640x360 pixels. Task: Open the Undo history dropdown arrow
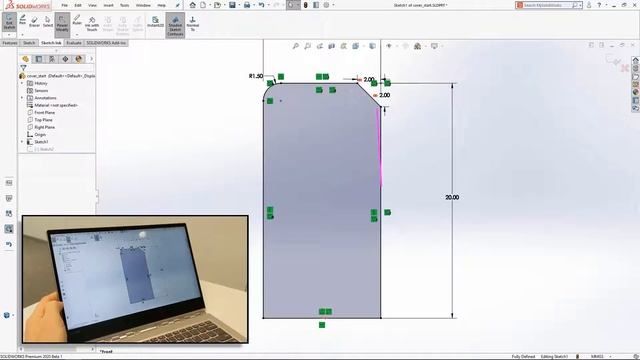[x=268, y=5]
